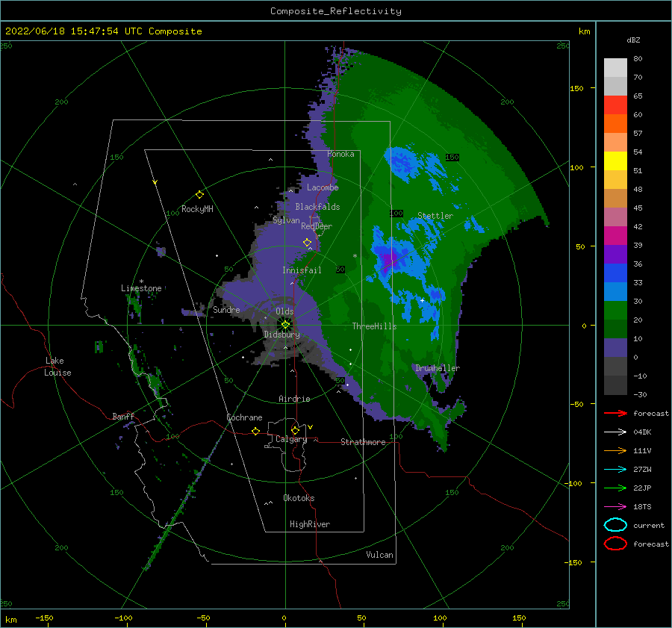Click the yellow diamond marker beside RockyMH
The height and width of the screenshot is (628, 672).
click(199, 195)
